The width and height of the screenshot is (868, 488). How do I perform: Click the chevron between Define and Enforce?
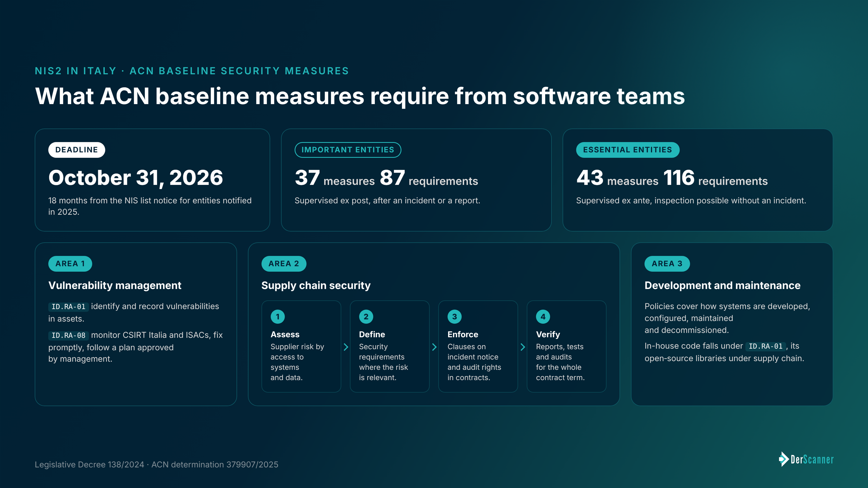(434, 347)
